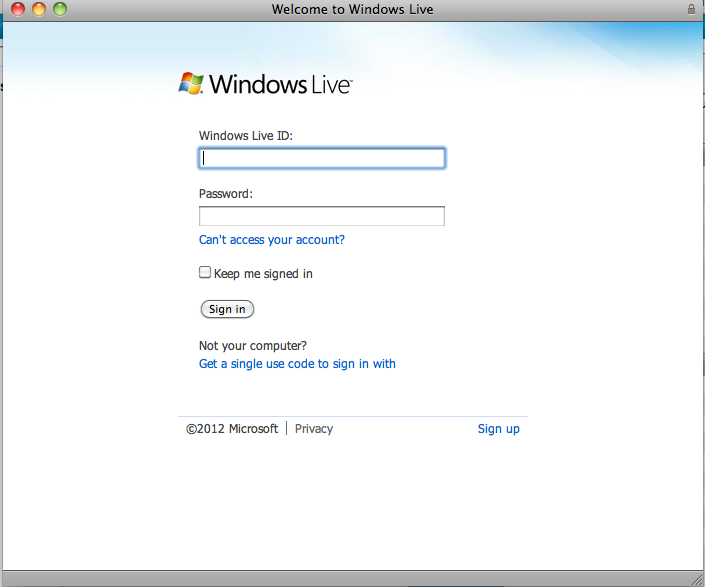
Task: Open the Privacy link in footer
Action: (314, 429)
